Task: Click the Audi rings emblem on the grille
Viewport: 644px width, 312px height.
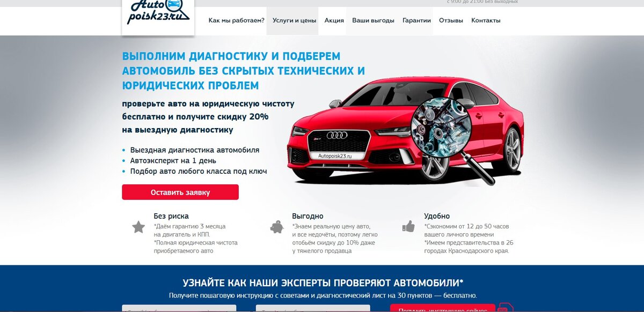Action: [337, 135]
